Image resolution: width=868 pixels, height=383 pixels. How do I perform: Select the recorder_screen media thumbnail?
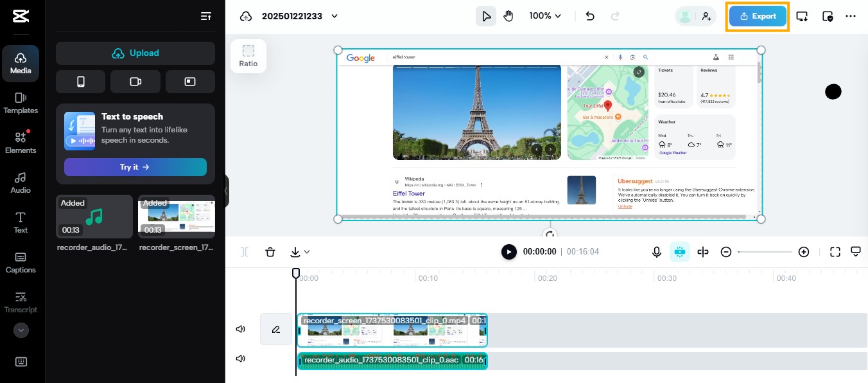177,217
